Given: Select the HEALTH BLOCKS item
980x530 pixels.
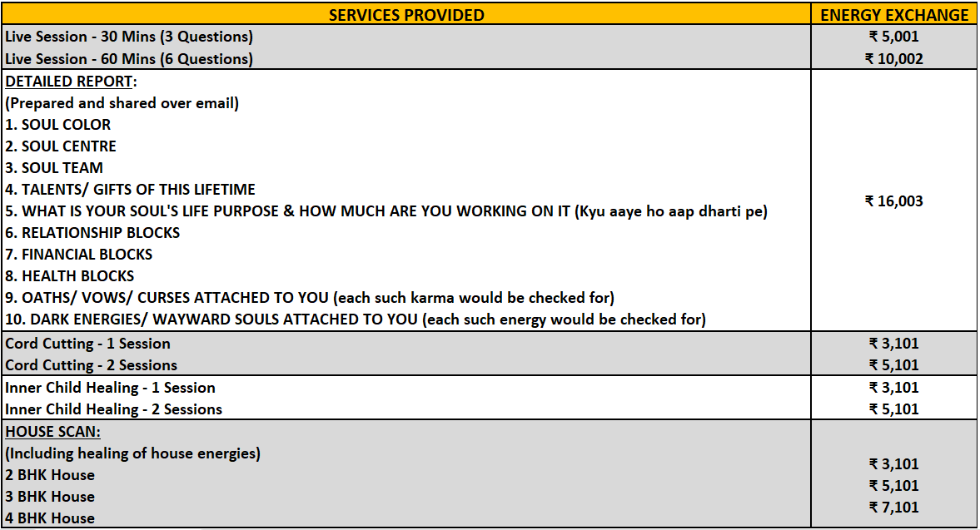Looking at the screenshot, I should point(70,276).
